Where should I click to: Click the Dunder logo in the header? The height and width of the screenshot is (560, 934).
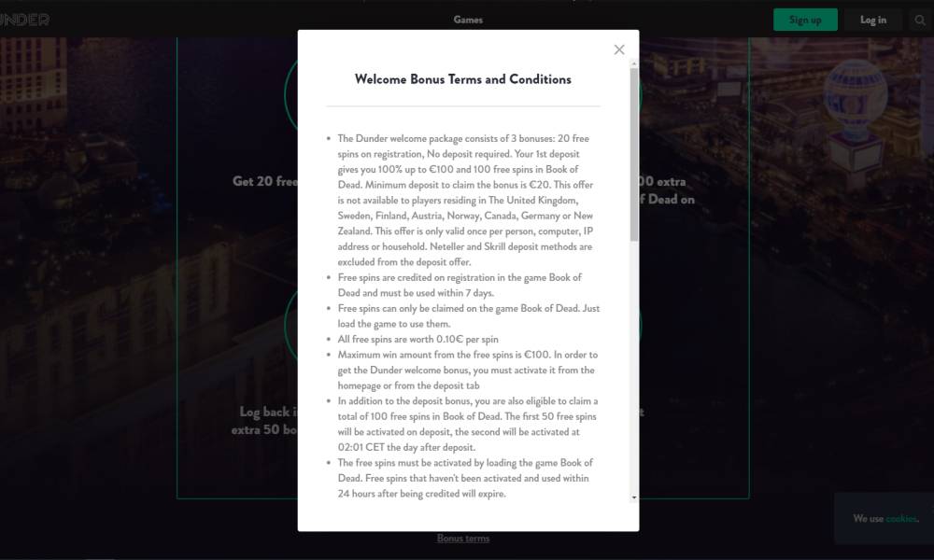pos(24,20)
